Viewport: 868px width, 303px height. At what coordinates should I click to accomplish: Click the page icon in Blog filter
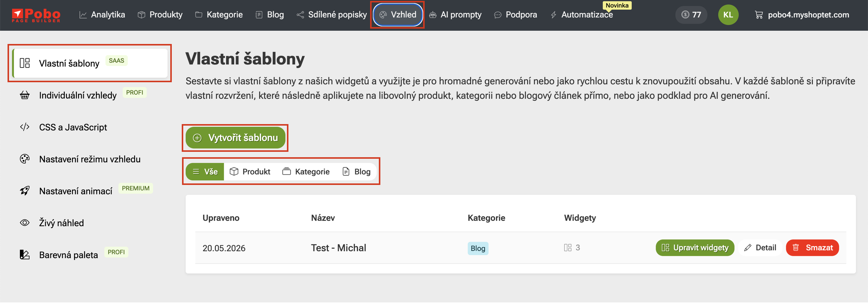pos(346,172)
